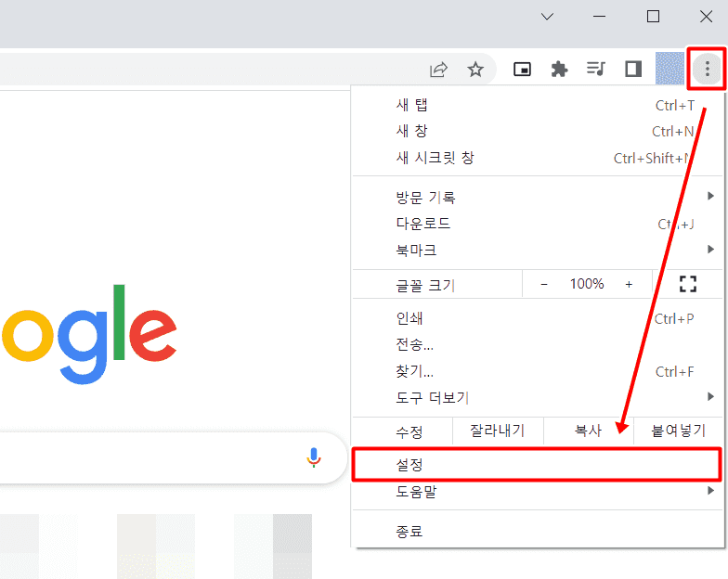Increase zoom with the plus button

pyautogui.click(x=629, y=284)
